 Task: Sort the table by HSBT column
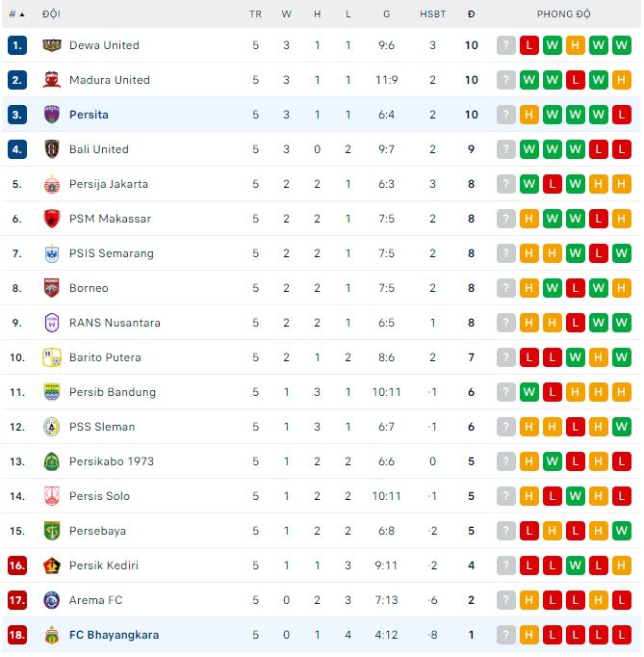point(433,14)
